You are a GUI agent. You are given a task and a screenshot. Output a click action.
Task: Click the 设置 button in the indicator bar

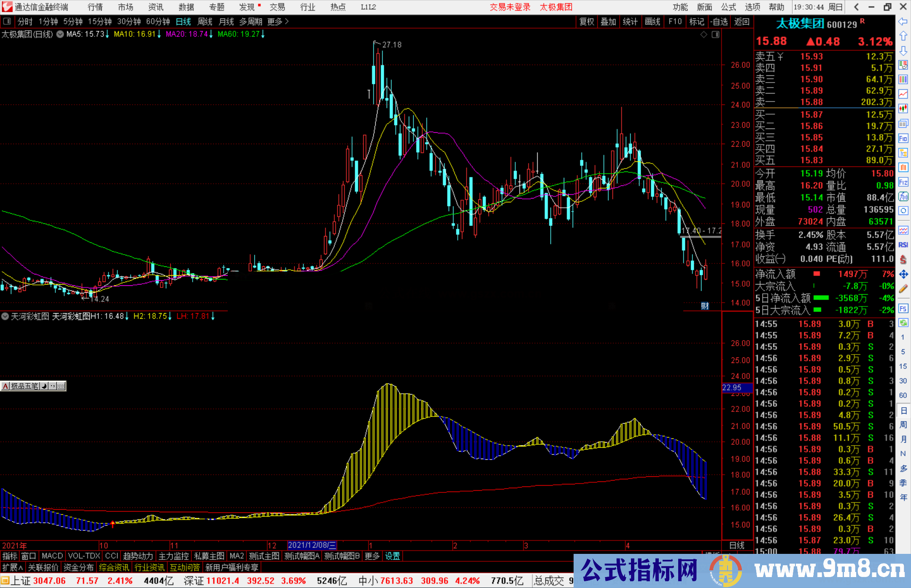[x=392, y=556]
